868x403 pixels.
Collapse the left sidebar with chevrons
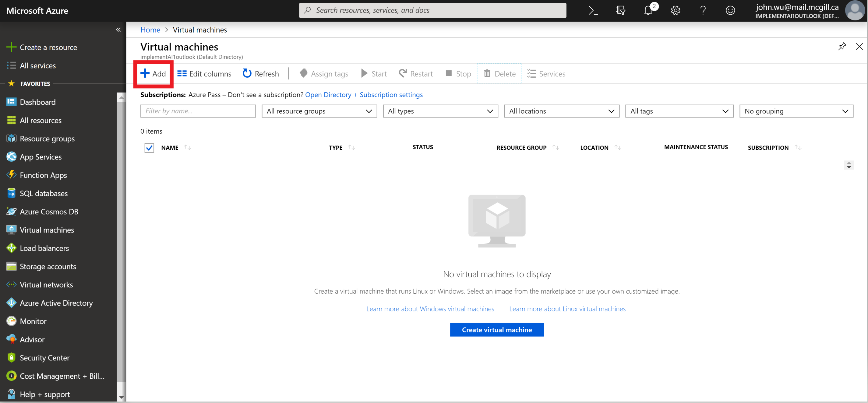pyautogui.click(x=118, y=30)
